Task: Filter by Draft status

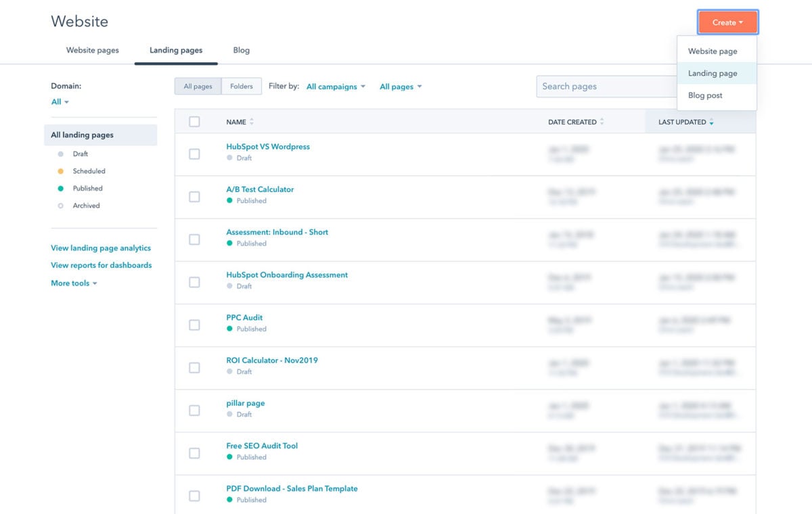Action: [x=81, y=154]
